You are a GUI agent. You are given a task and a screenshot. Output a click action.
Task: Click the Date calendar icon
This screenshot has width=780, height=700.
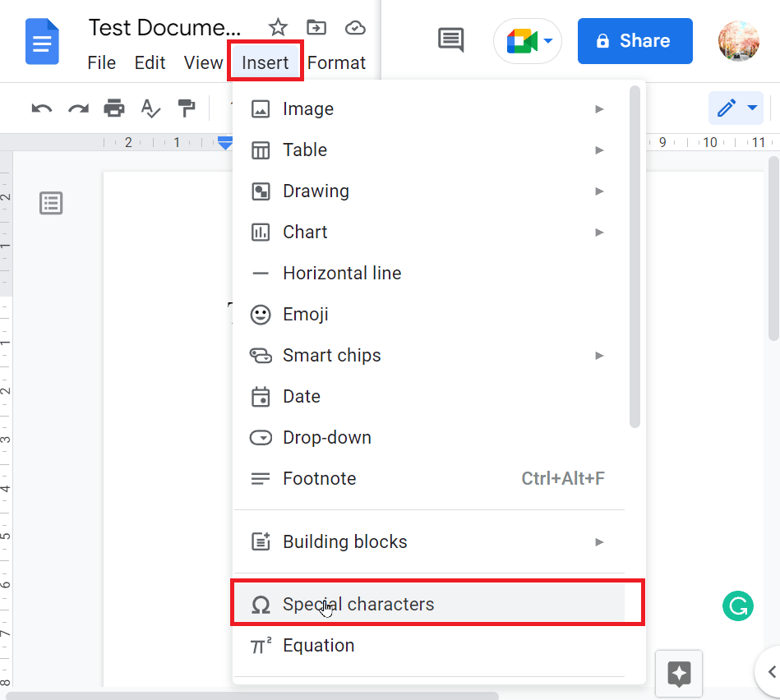[x=261, y=397]
